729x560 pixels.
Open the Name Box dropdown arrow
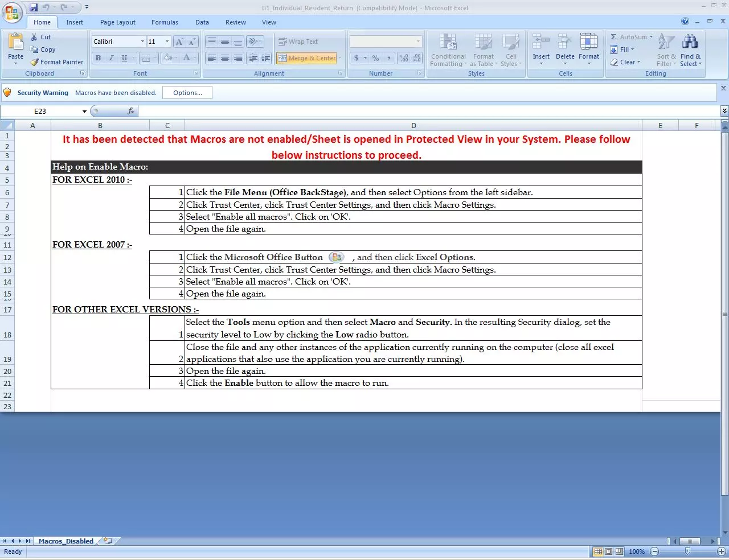[x=84, y=112]
